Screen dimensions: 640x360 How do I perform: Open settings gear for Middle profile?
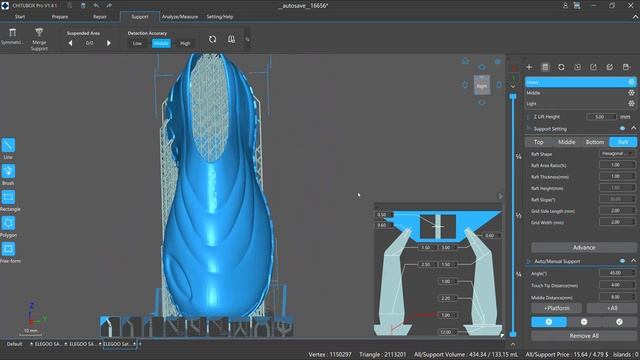[x=631, y=93]
